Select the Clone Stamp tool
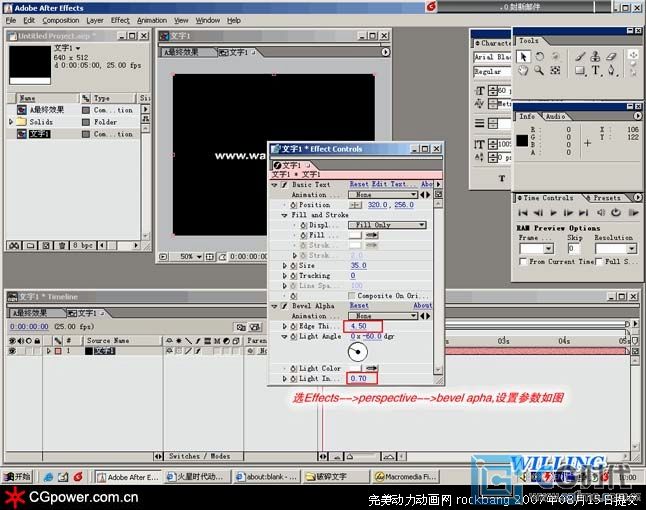 click(x=596, y=56)
